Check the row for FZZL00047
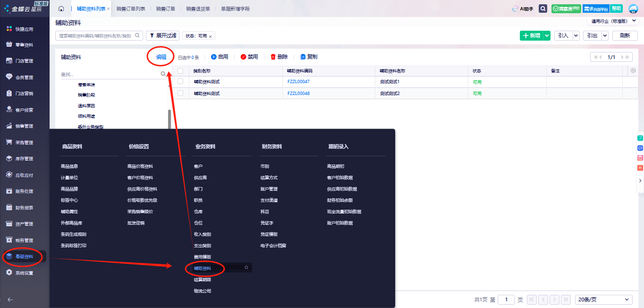Image resolution: width=644 pixels, height=308 pixels. tap(180, 82)
